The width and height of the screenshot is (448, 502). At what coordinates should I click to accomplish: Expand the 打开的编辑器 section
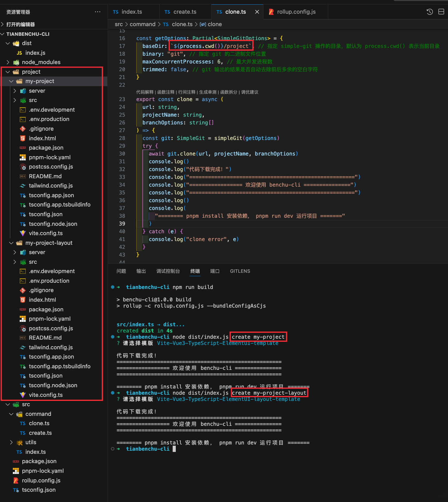click(3, 24)
